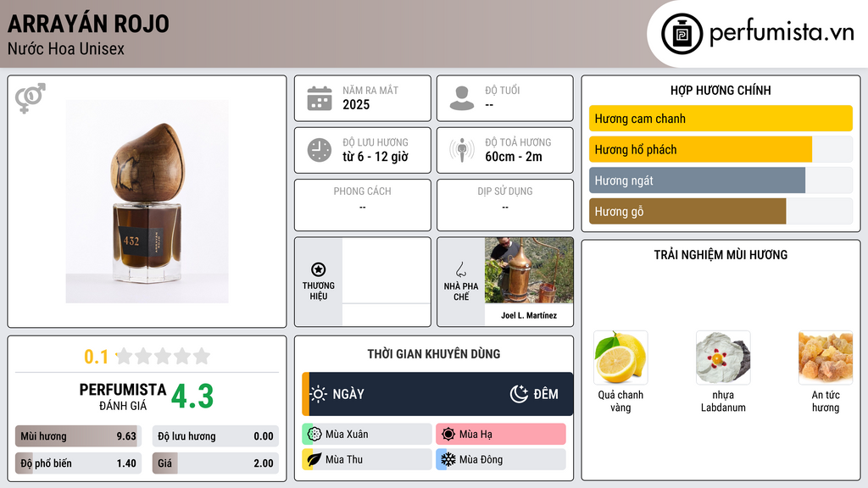Click the Nước Hoa Unisex subtitle
The height and width of the screenshot is (488, 868).
point(66,48)
